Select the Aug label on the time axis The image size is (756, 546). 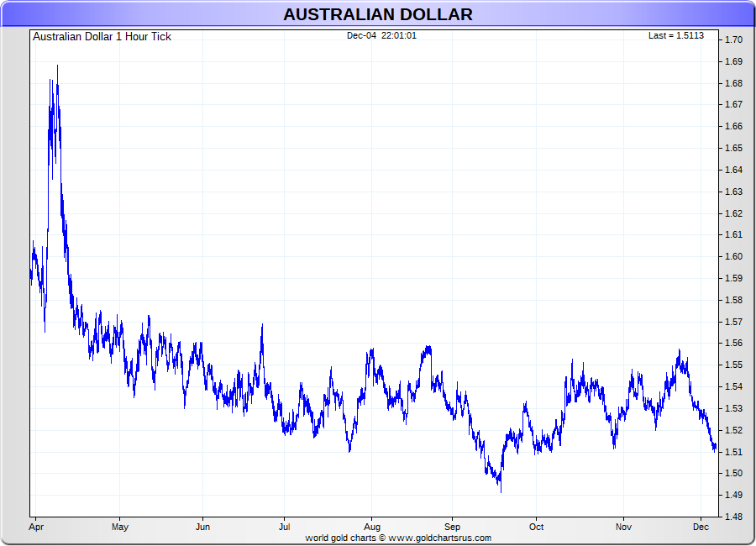[370, 528]
